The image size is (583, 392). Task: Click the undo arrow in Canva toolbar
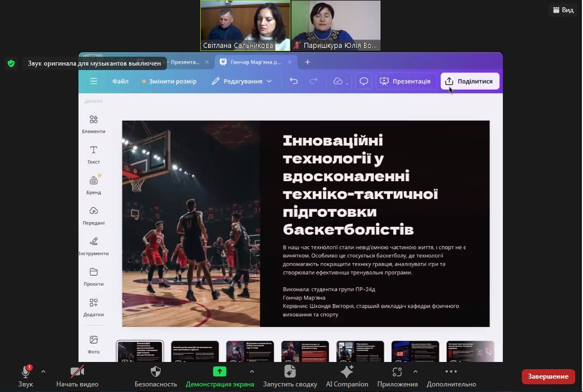[x=294, y=81]
